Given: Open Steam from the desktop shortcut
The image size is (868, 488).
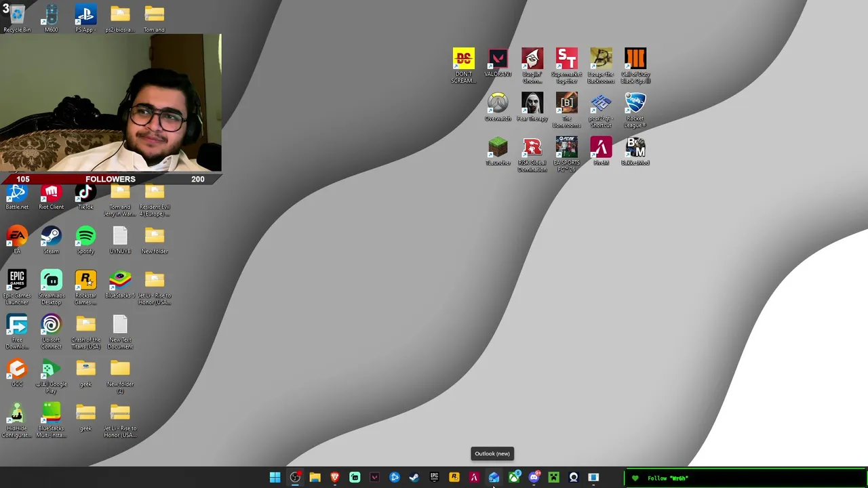Looking at the screenshot, I should (52, 240).
